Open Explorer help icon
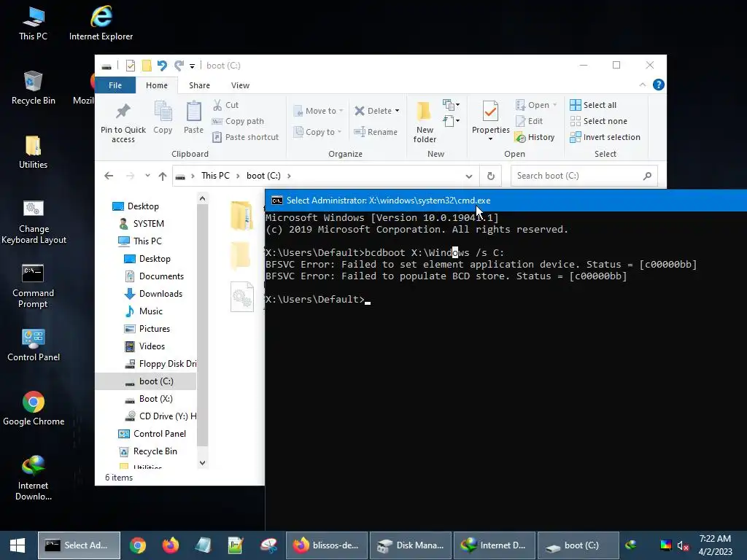747x560 pixels. coord(659,85)
